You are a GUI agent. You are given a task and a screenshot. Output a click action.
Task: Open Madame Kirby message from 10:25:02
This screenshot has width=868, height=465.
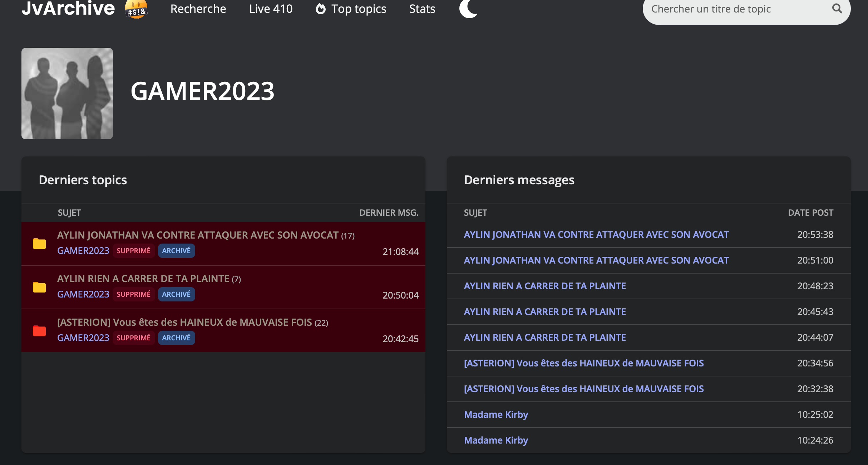[496, 415]
